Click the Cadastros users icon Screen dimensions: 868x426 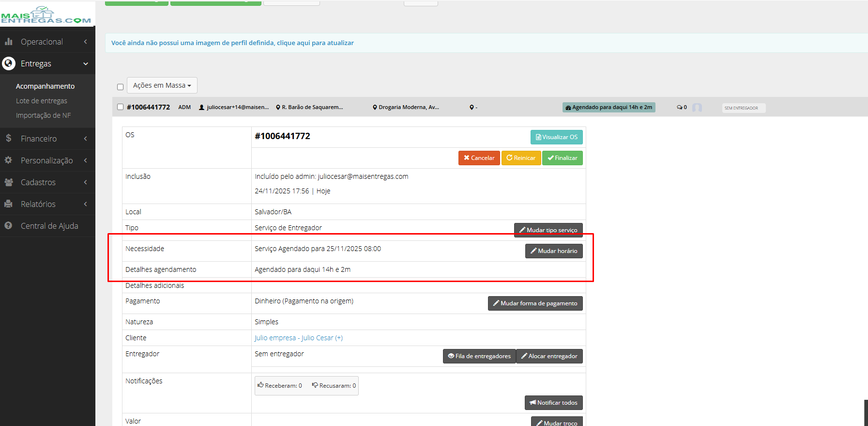(8, 182)
